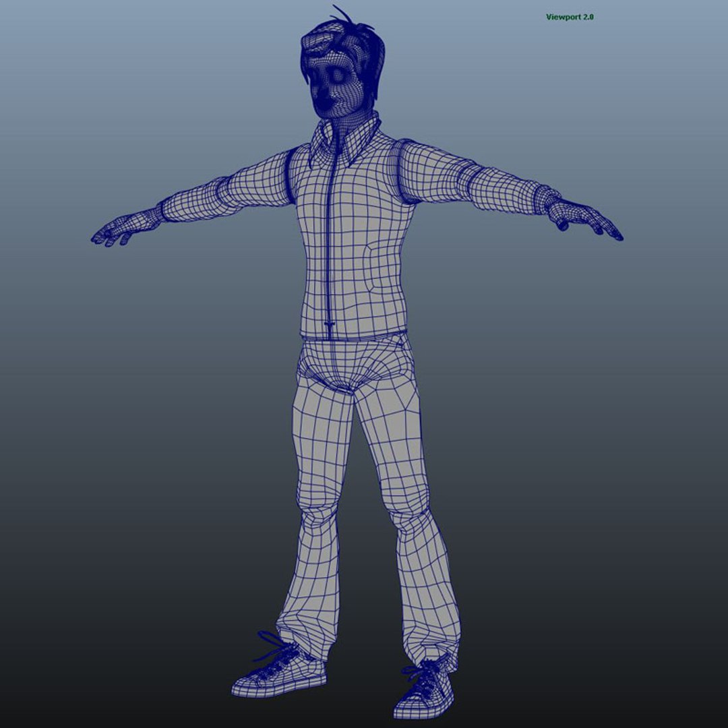This screenshot has width=728, height=728.
Task: Select the jacket collar mesh
Action: click(347, 137)
